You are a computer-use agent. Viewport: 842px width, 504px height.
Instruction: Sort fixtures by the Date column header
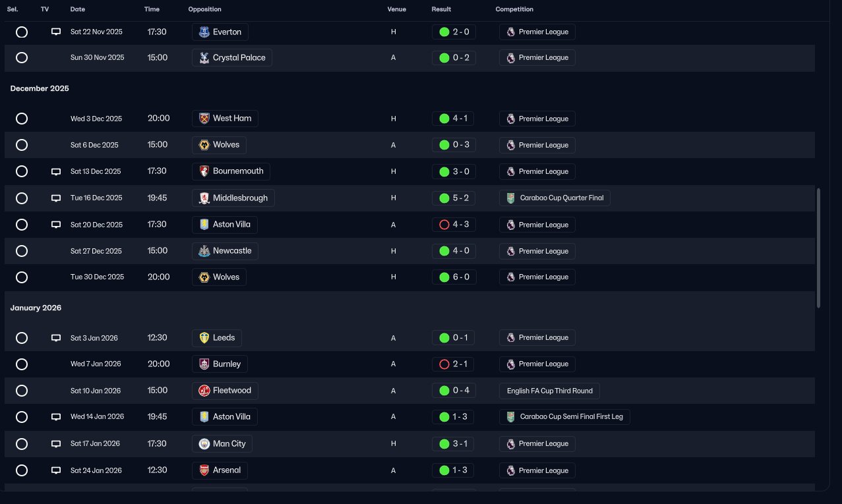(78, 9)
